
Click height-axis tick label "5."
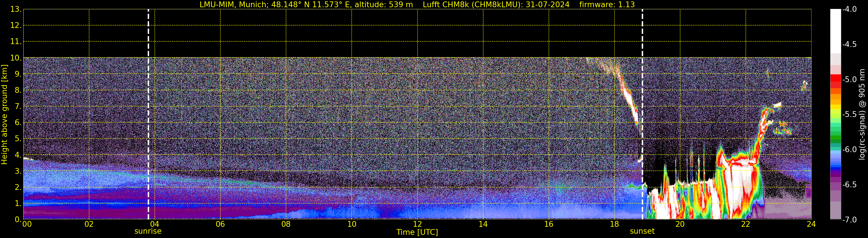(18, 139)
